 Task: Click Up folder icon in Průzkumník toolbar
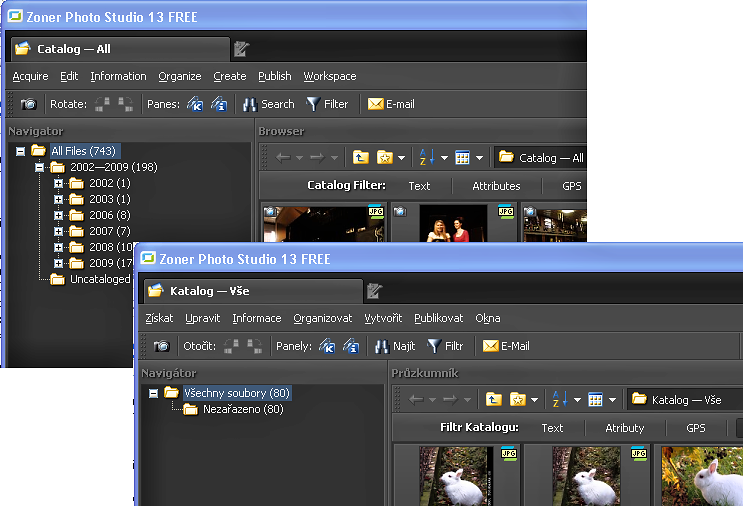[493, 399]
